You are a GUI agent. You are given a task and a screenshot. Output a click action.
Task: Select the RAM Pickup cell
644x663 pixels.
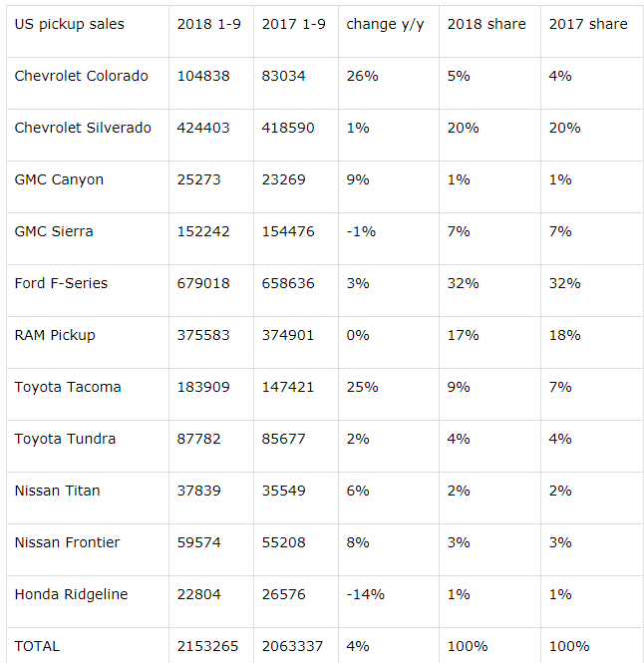tap(55, 335)
